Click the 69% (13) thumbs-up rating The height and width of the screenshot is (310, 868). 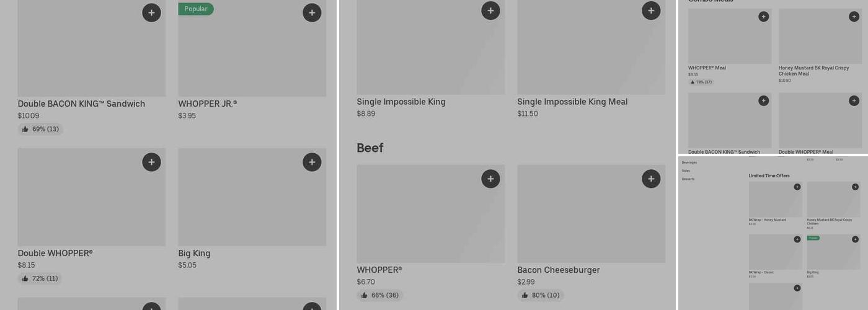click(x=40, y=130)
